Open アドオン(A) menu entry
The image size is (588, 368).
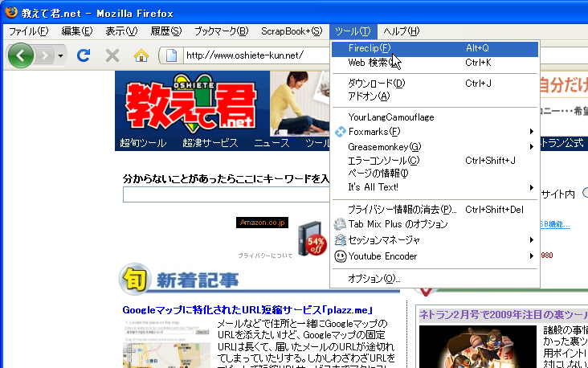pyautogui.click(x=435, y=96)
